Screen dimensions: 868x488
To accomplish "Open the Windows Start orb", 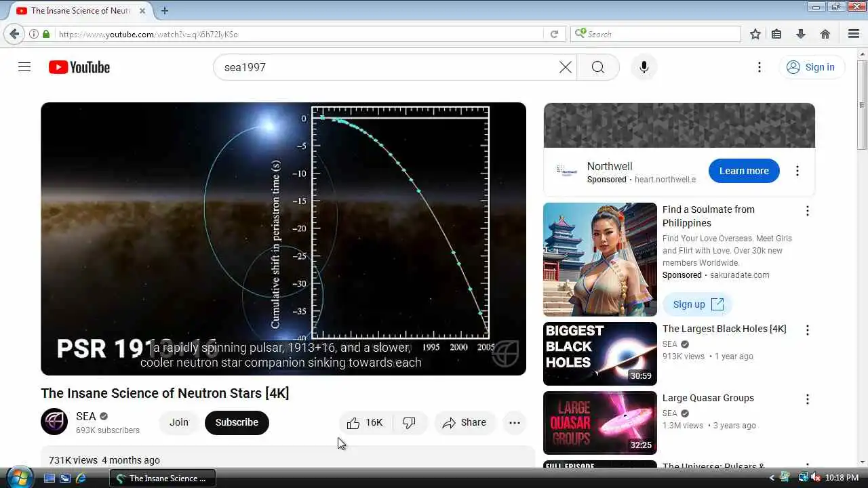I will 18,477.
